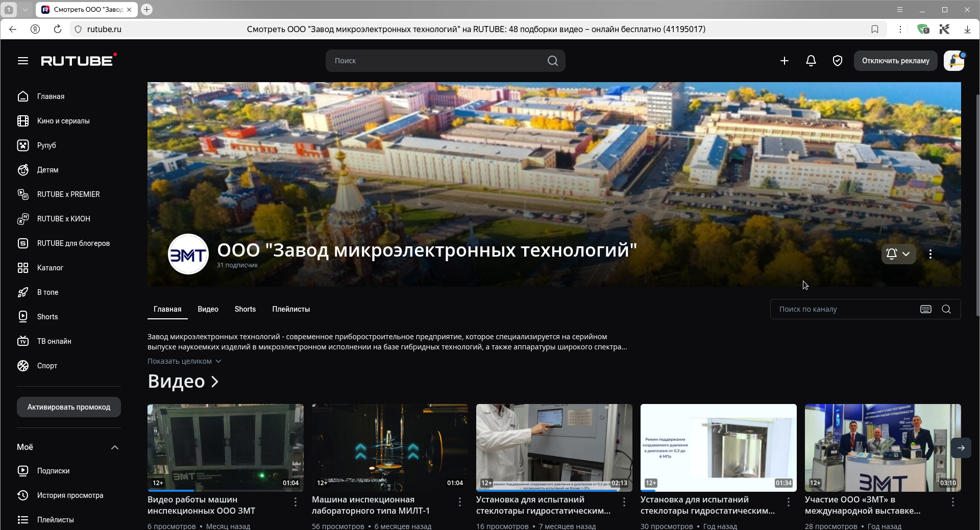Open a new browser tab
Screen dimensions: 980x530
(146, 9)
